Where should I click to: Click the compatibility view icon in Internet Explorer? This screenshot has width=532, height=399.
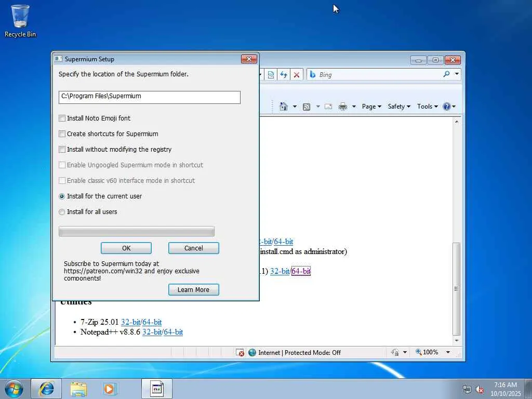271,75
